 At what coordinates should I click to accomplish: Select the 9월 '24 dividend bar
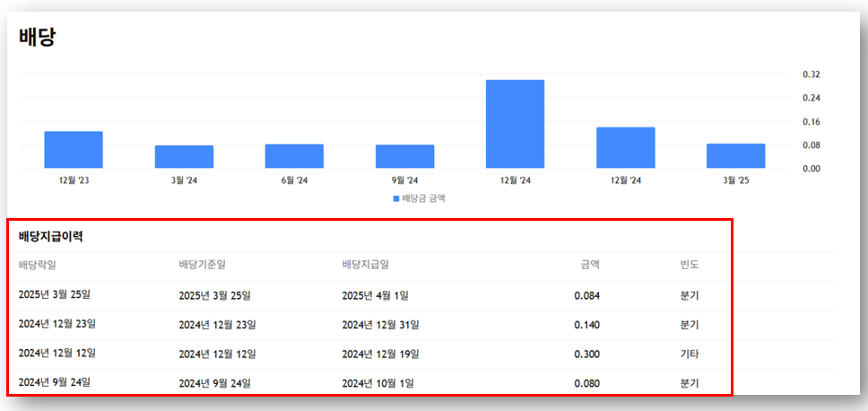click(404, 156)
